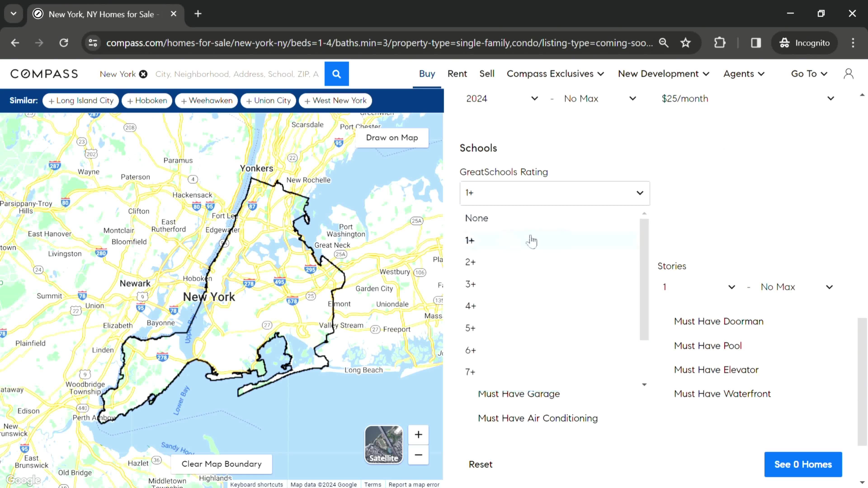Click the location search input field

click(x=237, y=74)
